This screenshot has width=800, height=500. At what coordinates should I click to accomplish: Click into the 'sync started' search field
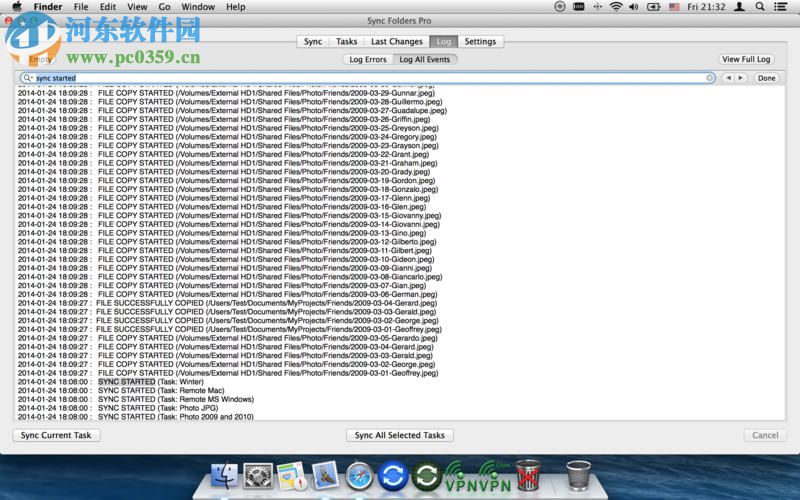[367, 78]
